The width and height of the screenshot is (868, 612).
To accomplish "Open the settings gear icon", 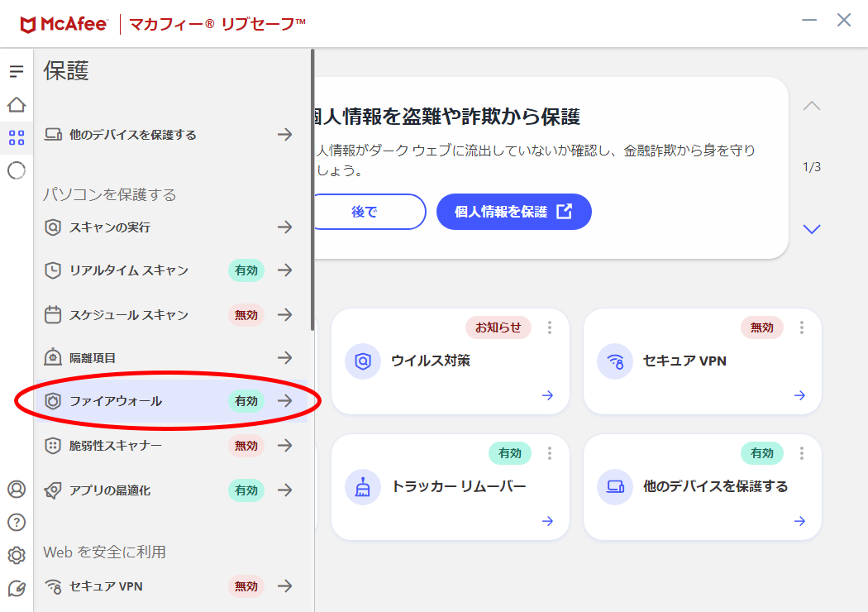I will coord(17,555).
